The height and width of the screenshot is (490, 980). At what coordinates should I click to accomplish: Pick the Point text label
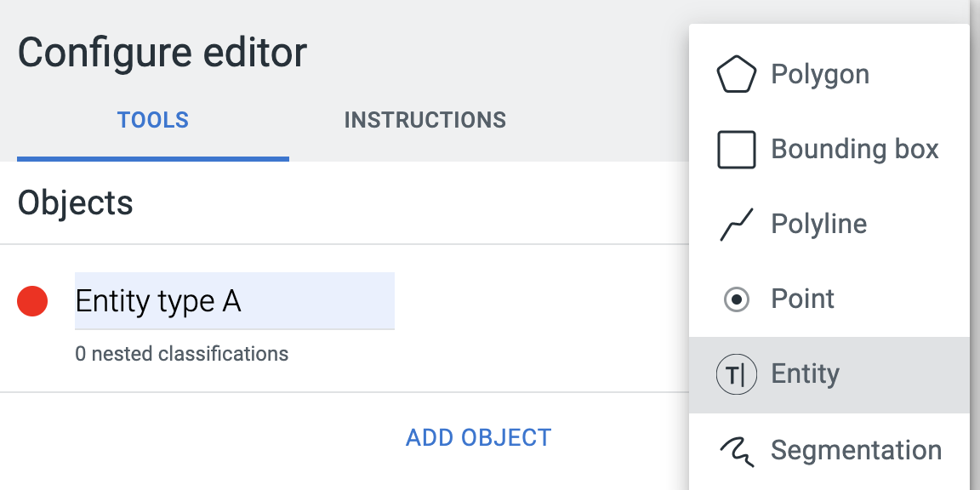click(x=802, y=299)
